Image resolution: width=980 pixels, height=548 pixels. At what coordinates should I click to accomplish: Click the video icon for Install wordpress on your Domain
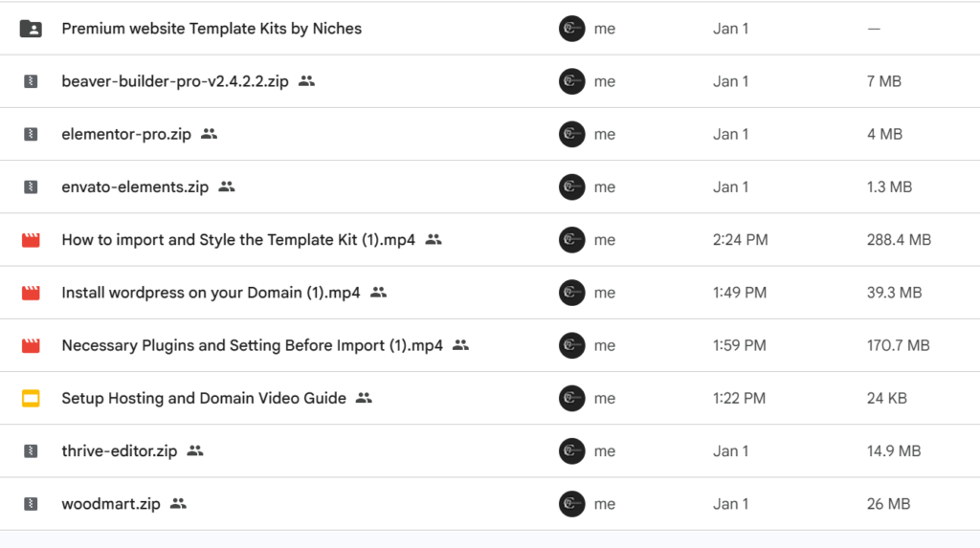point(31,293)
